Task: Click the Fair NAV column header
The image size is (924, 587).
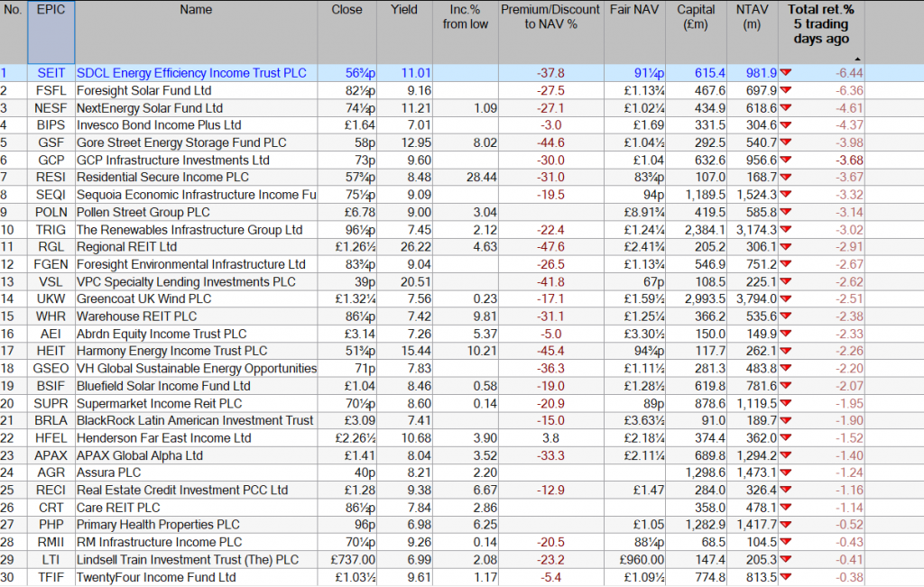Action: (634, 32)
